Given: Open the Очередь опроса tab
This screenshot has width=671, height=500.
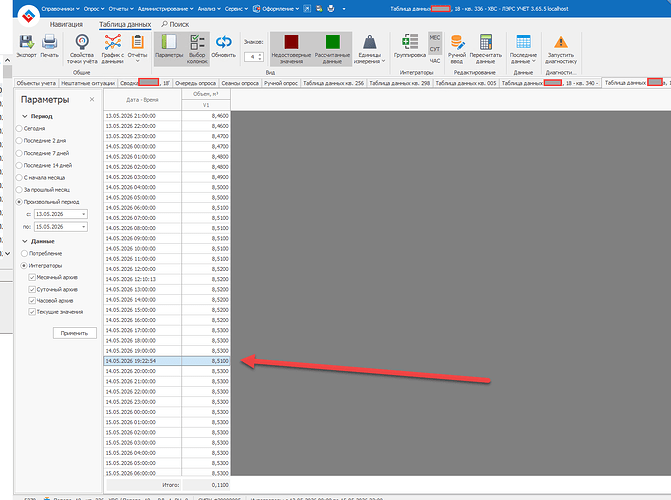Looking at the screenshot, I should click(195, 83).
